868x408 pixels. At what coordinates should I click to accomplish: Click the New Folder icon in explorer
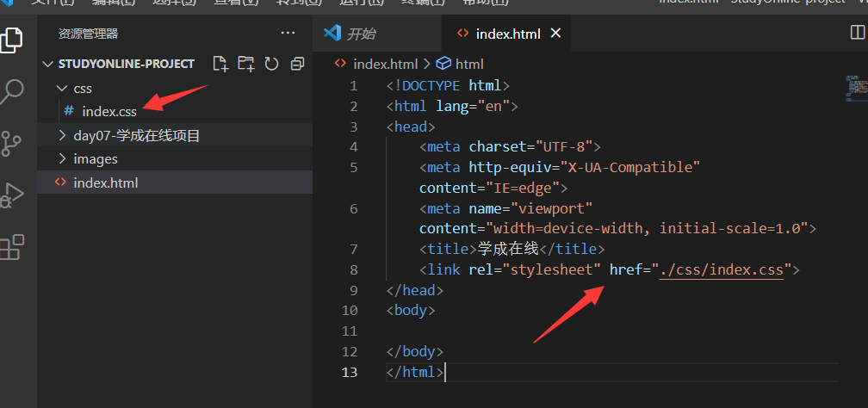pos(246,64)
